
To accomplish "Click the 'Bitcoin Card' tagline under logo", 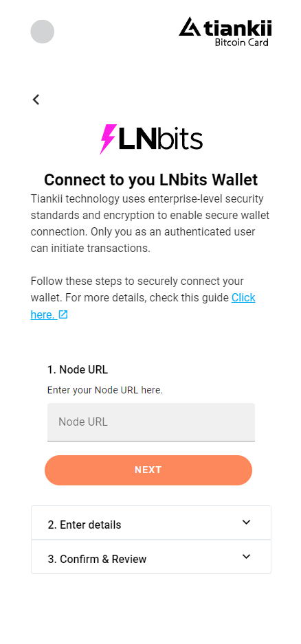I will 242,43.
